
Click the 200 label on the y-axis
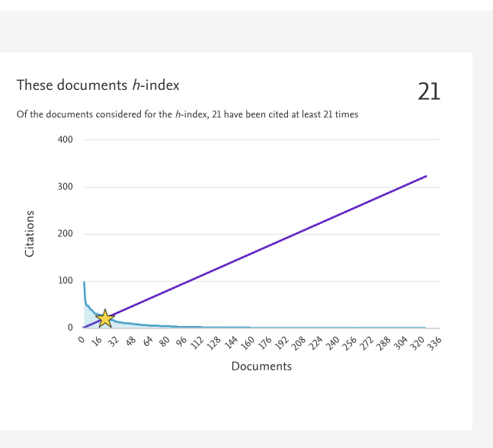pyautogui.click(x=65, y=234)
